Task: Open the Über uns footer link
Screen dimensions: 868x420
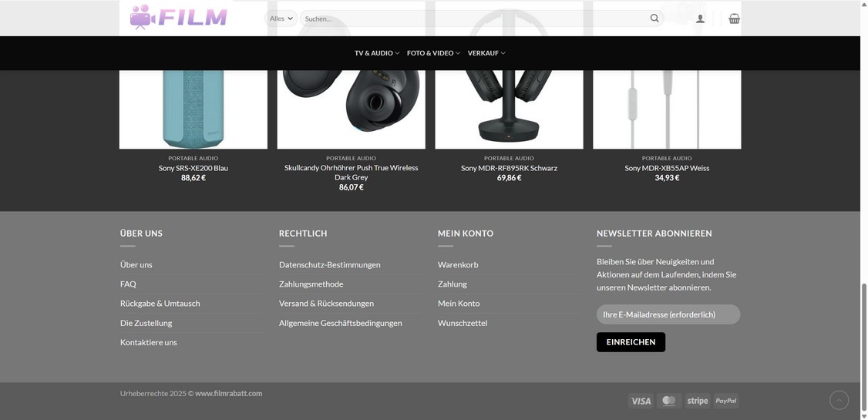Action: click(136, 264)
